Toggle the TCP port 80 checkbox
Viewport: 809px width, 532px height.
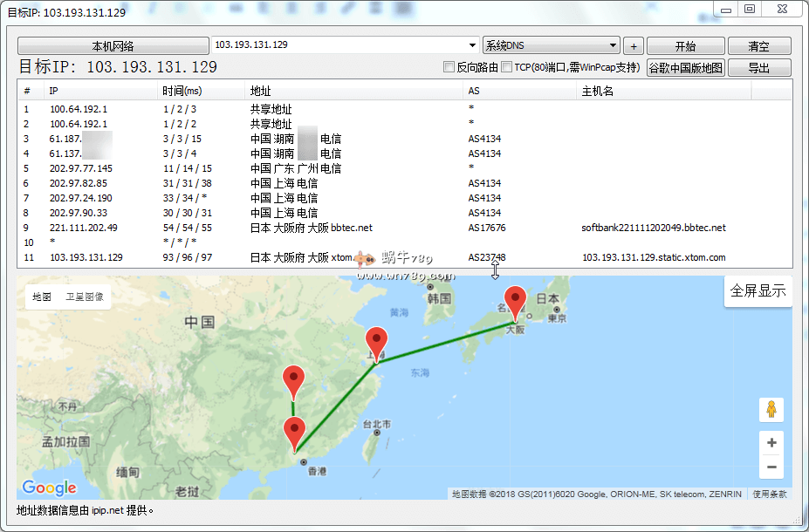point(506,67)
